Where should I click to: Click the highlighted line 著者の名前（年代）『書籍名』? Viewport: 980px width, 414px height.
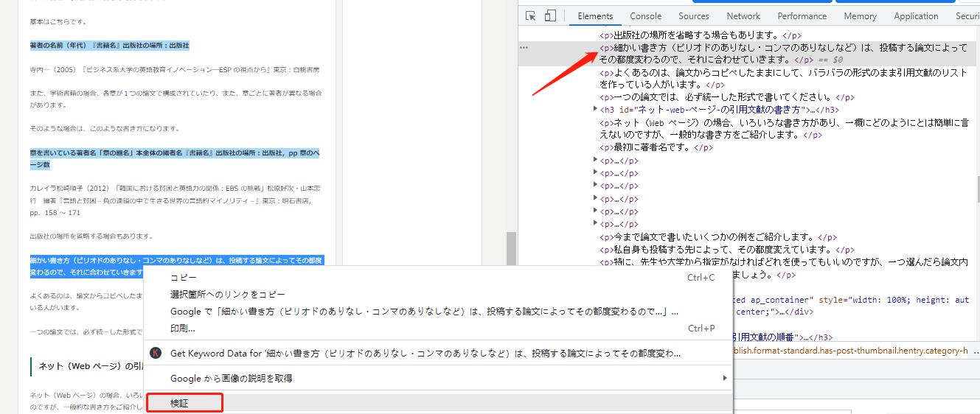click(109, 46)
